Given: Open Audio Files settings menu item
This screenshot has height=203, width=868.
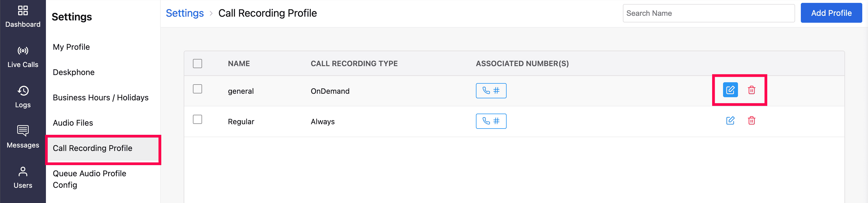Looking at the screenshot, I should (x=73, y=123).
